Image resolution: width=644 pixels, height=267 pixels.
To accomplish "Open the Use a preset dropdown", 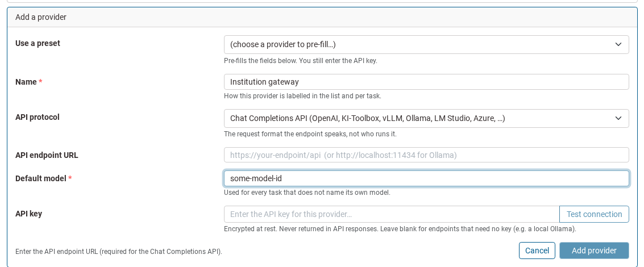I will [x=426, y=44].
